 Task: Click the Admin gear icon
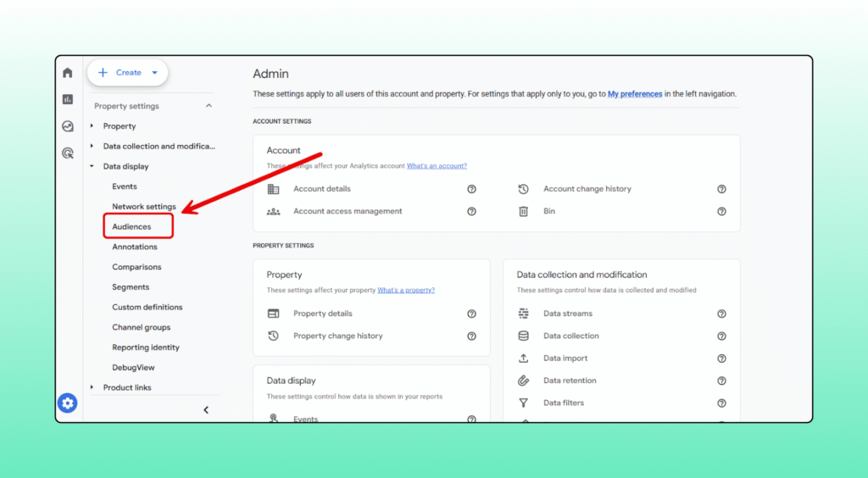[68, 403]
